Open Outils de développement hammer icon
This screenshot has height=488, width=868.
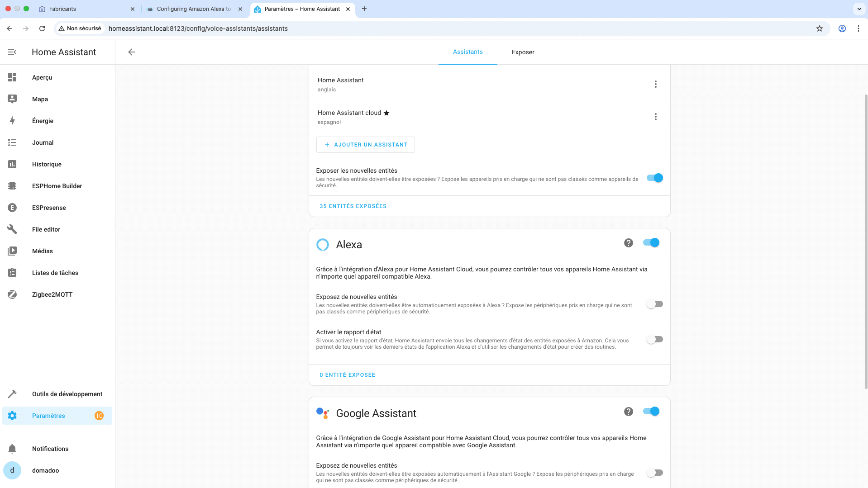pos(12,394)
